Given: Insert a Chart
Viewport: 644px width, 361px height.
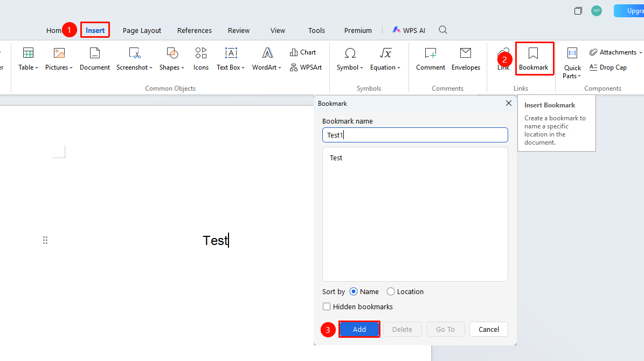Looking at the screenshot, I should (303, 52).
